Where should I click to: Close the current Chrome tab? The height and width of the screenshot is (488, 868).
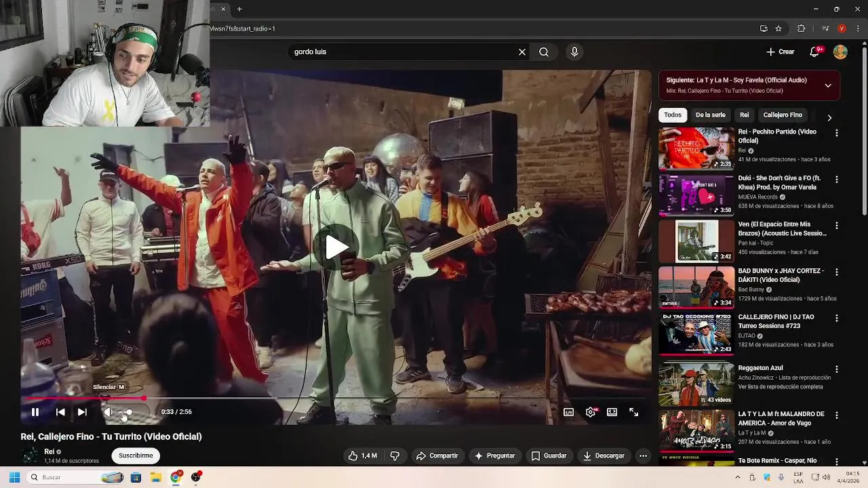[223, 9]
